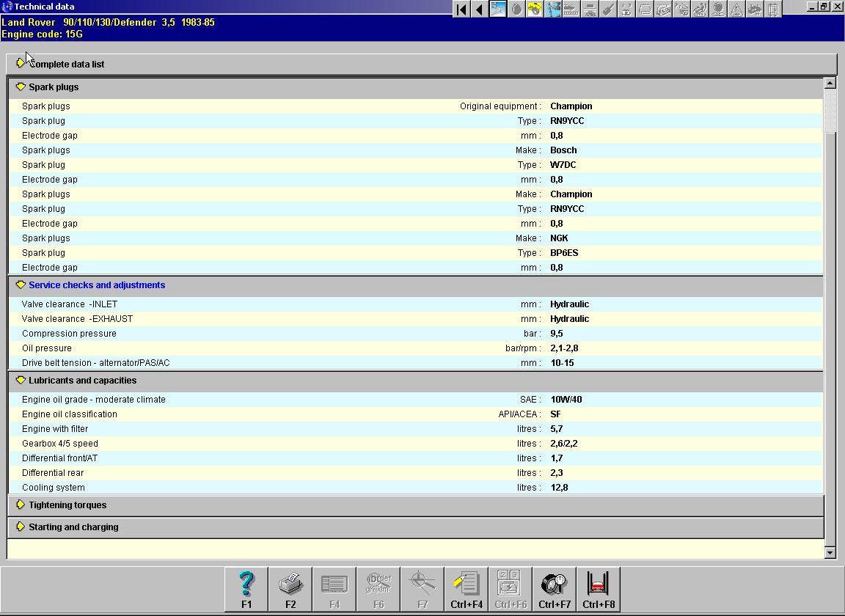Click the W7DC spark plug type value

coord(563,165)
